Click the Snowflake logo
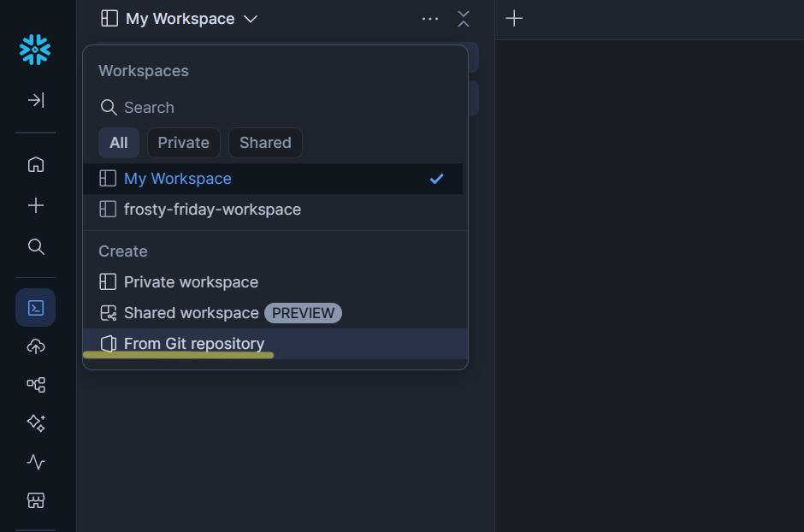This screenshot has height=532, width=804. coord(34,50)
